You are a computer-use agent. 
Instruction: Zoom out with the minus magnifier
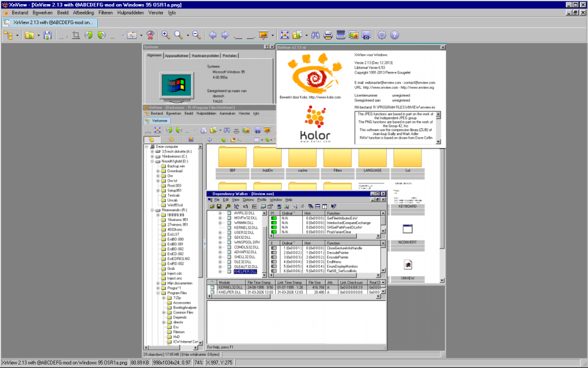pyautogui.click(x=196, y=35)
